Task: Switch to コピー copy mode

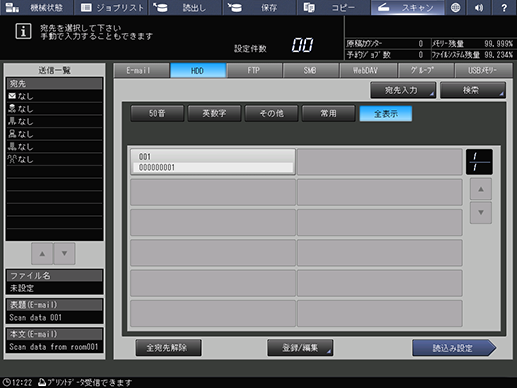Action: pyautogui.click(x=334, y=7)
